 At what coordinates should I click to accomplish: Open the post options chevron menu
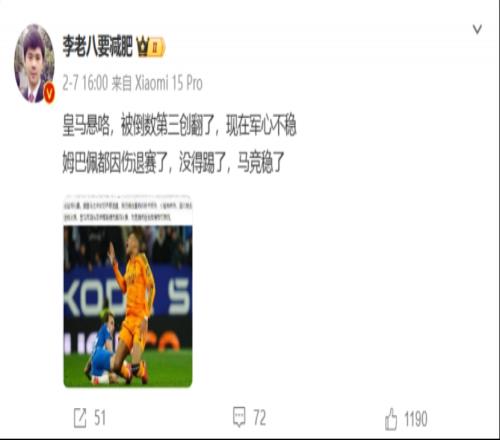pos(477,30)
